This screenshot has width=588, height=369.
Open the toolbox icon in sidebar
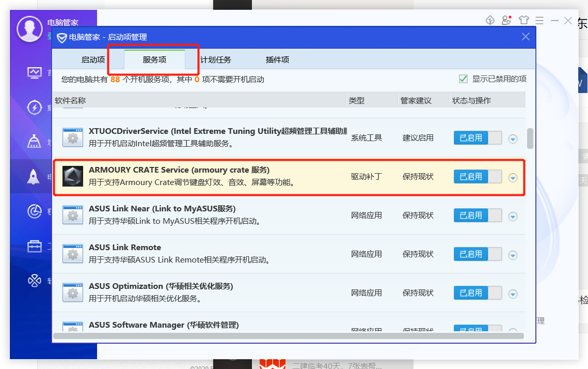point(35,246)
